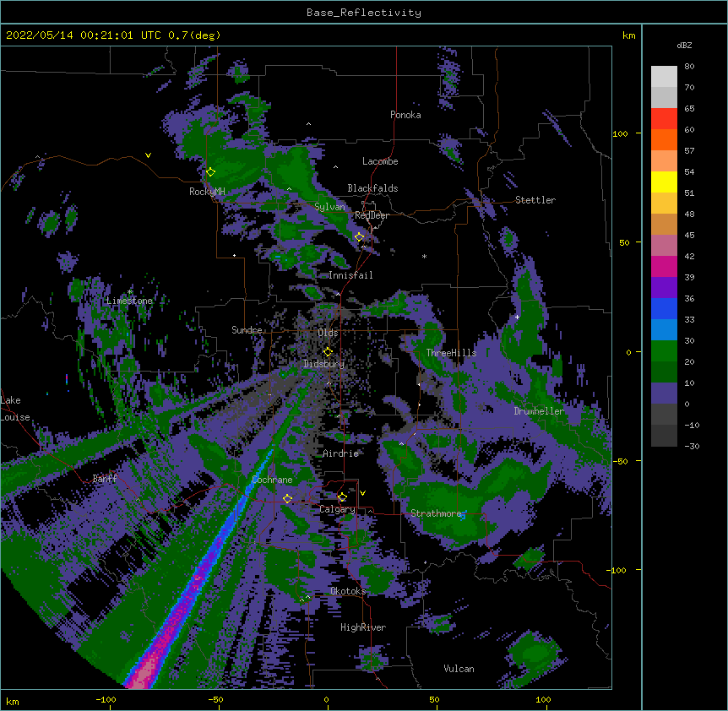Click the Banff label
Image resolution: width=728 pixels, height=711 pixels.
pos(105,479)
